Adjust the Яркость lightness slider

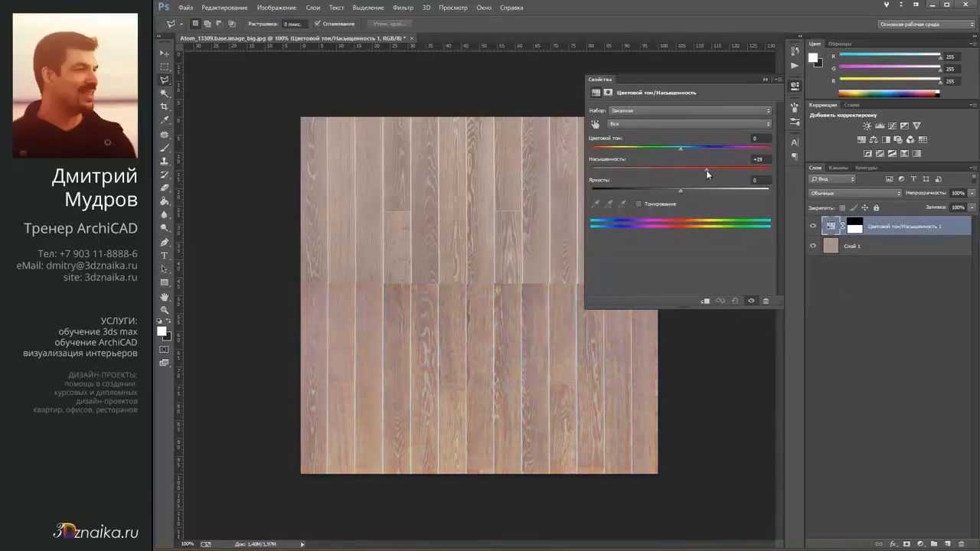pos(681,190)
